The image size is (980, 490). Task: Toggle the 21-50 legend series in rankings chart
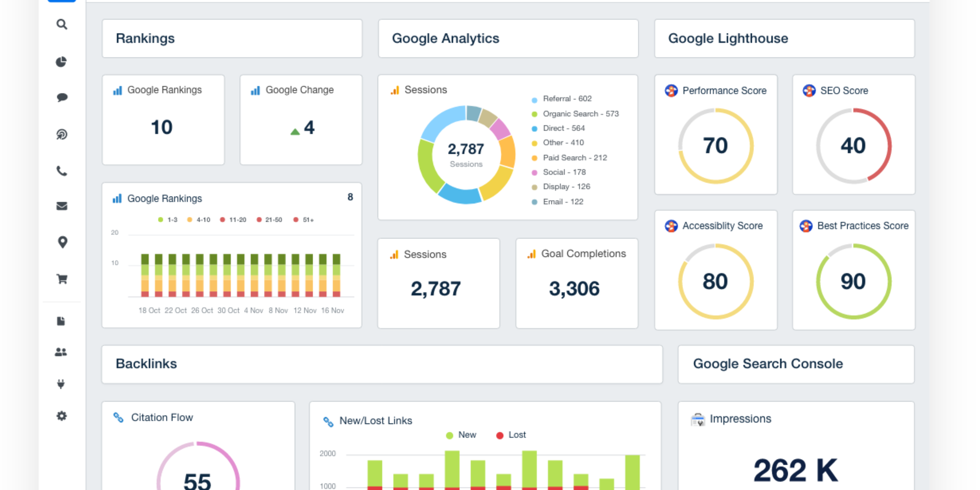pos(269,220)
